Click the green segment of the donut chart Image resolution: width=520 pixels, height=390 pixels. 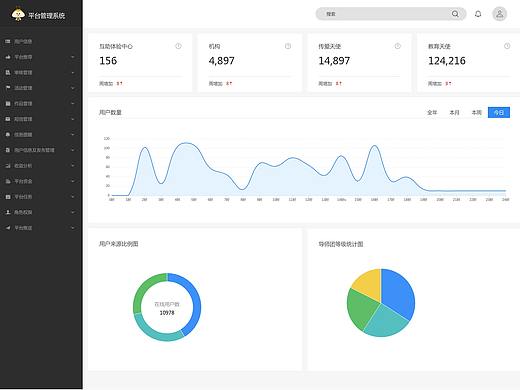[142, 290]
